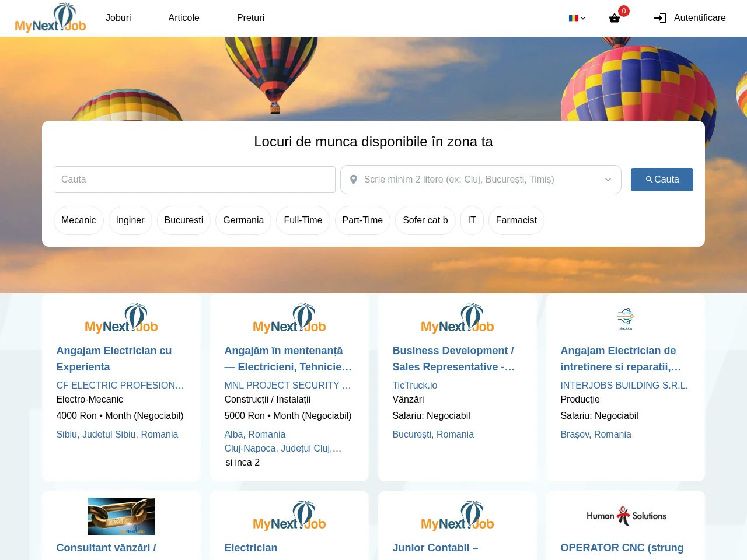Click logo on Junior Contabil card

tap(458, 516)
